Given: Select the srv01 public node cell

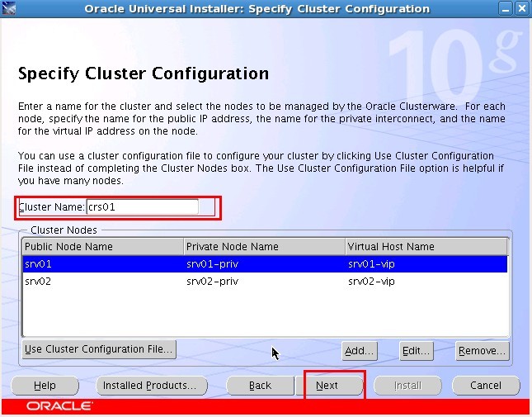Looking at the screenshot, I should 103,264.
